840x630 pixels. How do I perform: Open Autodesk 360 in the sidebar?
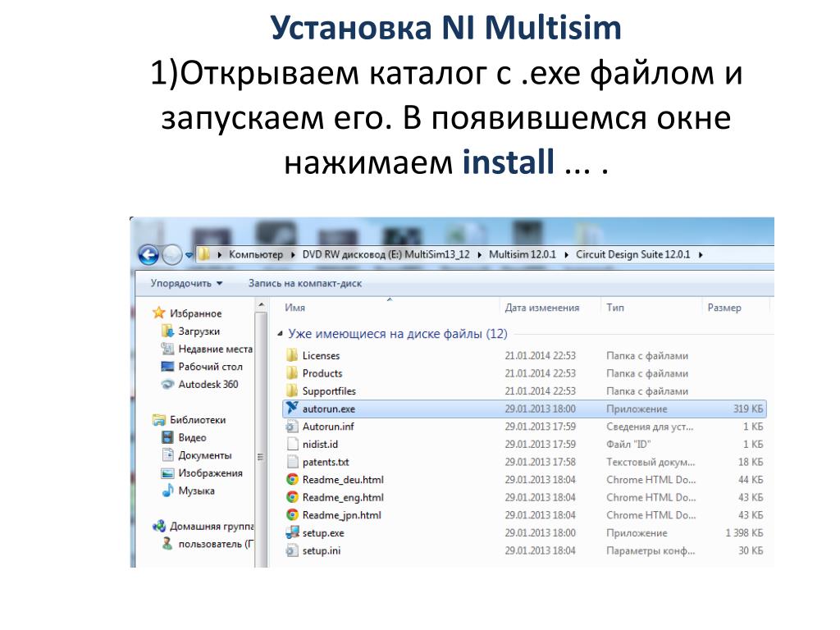point(208,384)
